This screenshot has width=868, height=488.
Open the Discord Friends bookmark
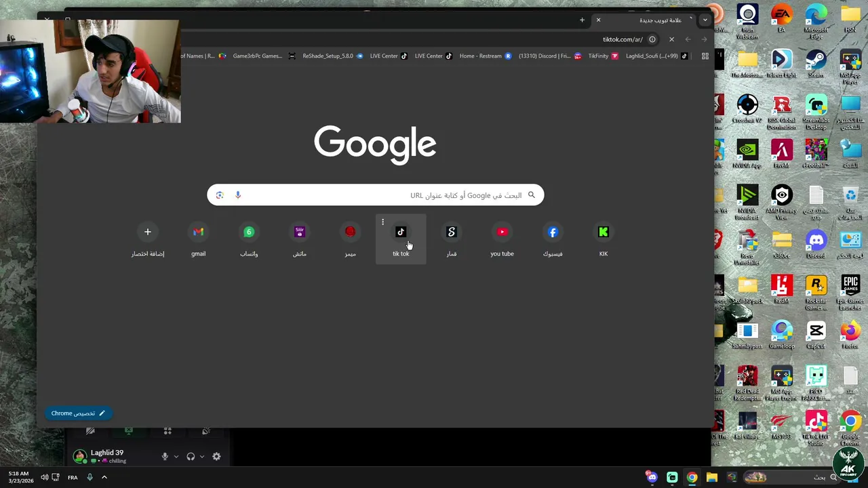[549, 56]
